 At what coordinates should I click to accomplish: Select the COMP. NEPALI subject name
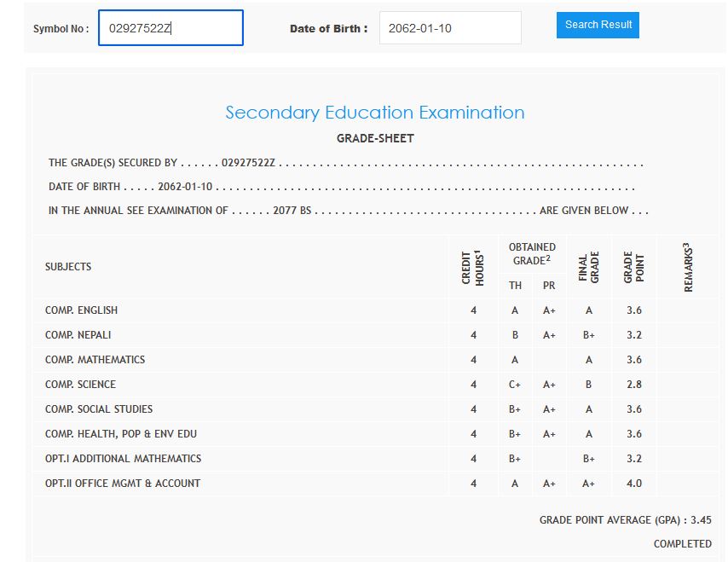pos(78,335)
